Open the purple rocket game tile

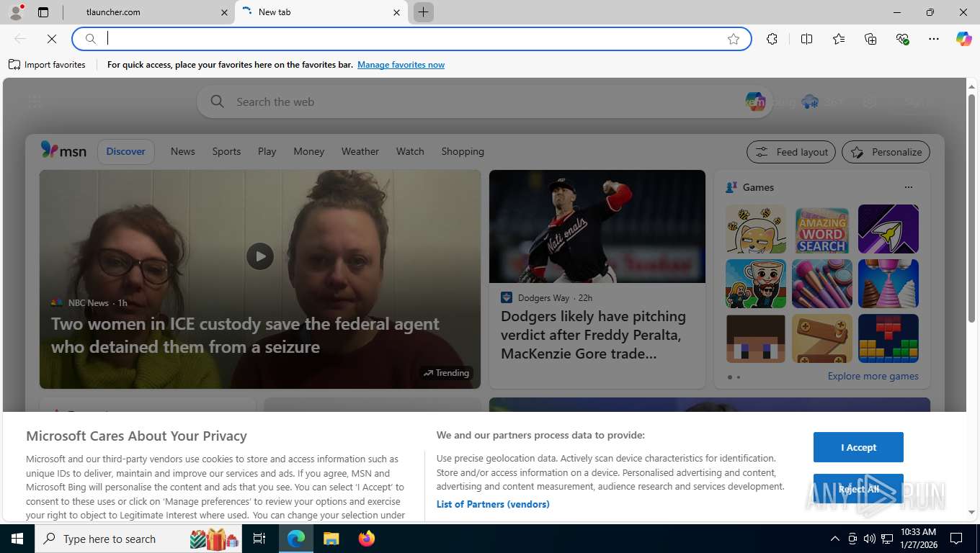tap(888, 229)
